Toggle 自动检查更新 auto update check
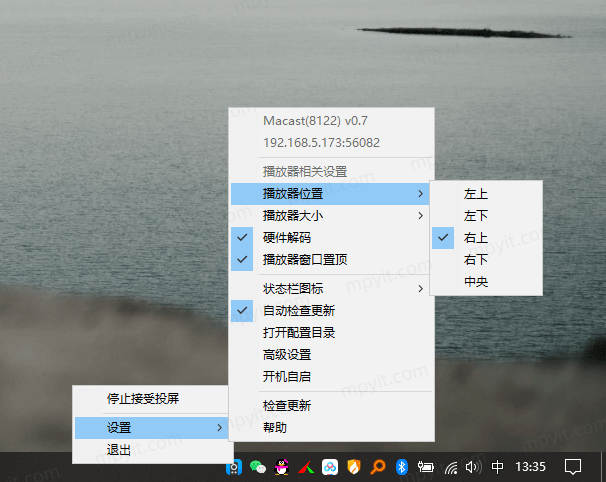The height and width of the screenshot is (482, 606). point(330,311)
